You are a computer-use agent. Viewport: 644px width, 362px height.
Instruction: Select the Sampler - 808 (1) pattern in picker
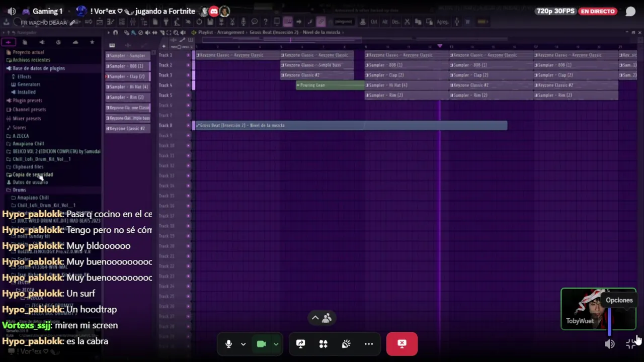coord(127,66)
